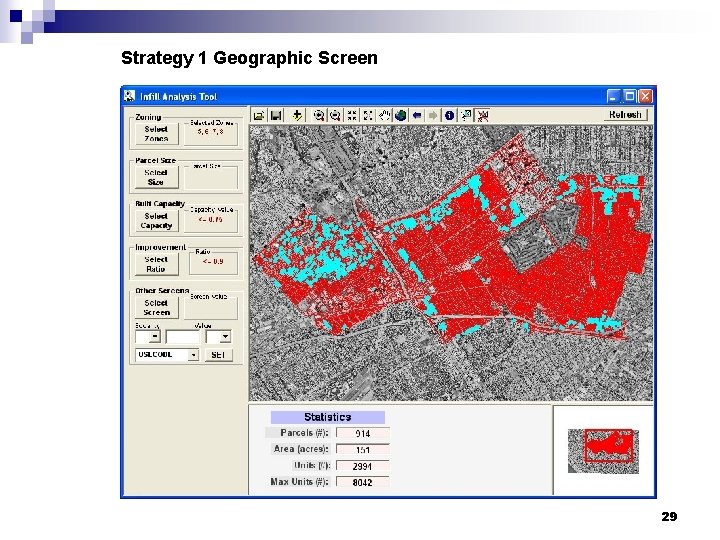The height and width of the screenshot is (540, 720).
Task: Activate the pan hand tool
Action: [384, 115]
